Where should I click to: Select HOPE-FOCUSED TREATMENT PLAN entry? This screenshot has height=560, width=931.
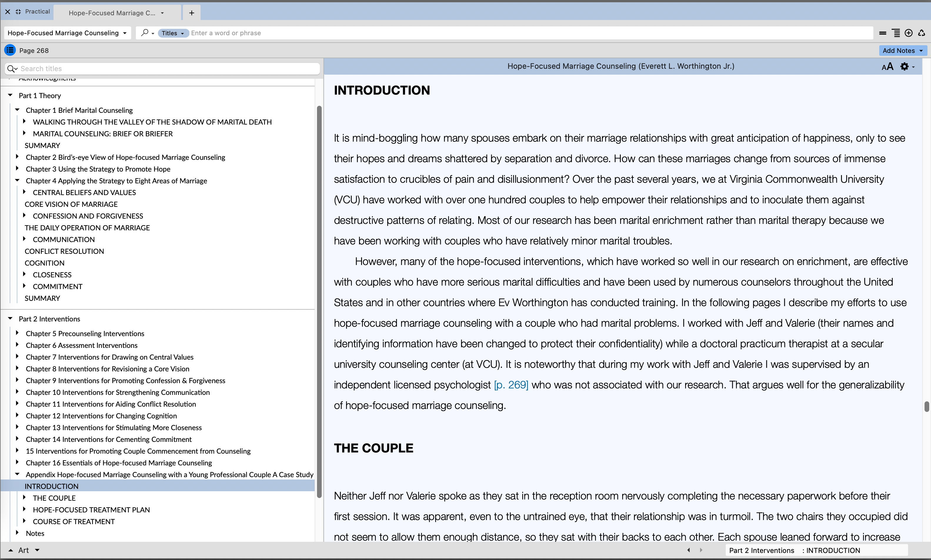(91, 510)
